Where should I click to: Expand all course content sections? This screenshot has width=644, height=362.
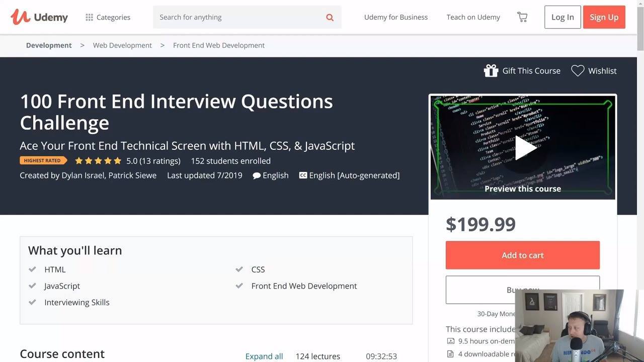coord(264,356)
